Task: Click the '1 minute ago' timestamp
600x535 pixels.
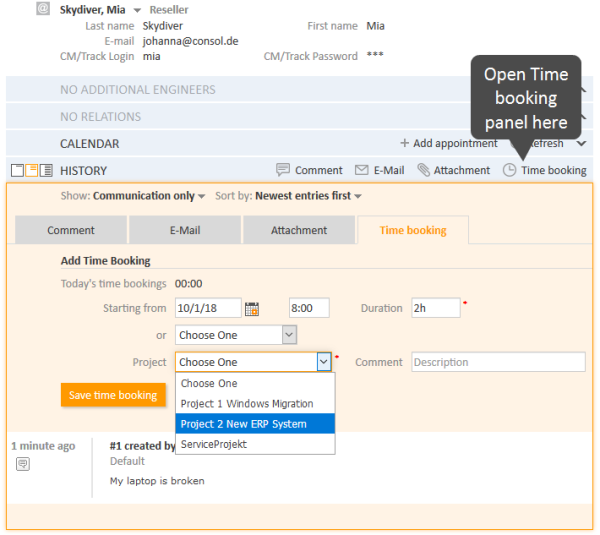Action: coord(43,446)
